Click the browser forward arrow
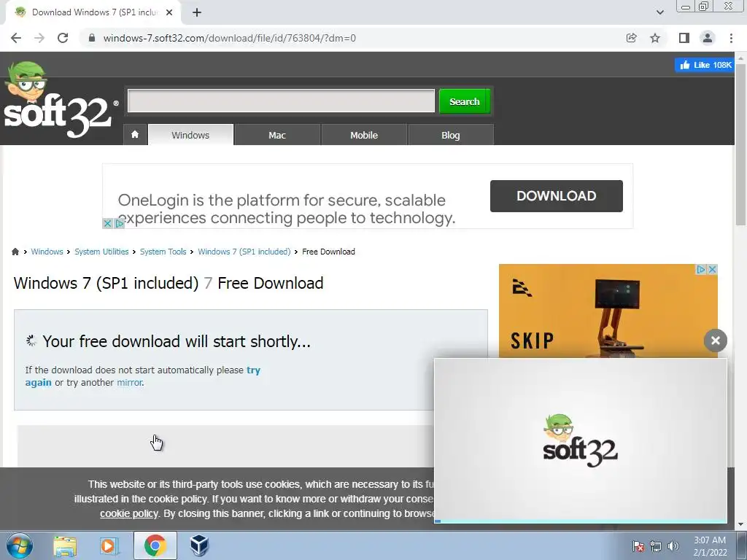Image resolution: width=747 pixels, height=560 pixels. (39, 38)
